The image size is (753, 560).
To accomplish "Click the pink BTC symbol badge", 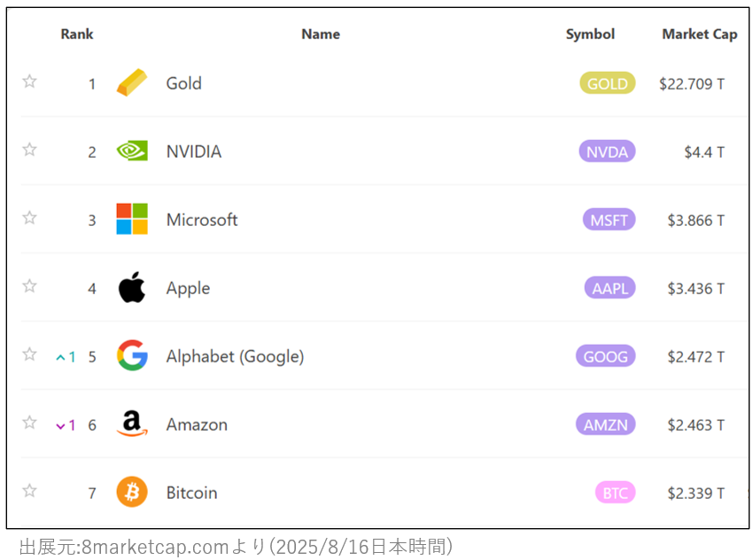I will (615, 493).
